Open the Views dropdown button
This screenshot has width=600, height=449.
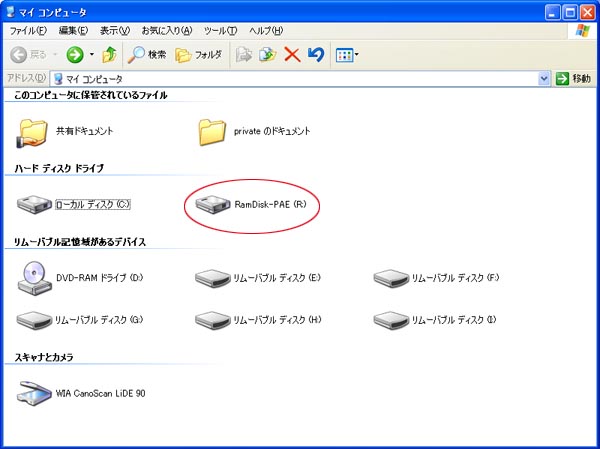pyautogui.click(x=347, y=54)
